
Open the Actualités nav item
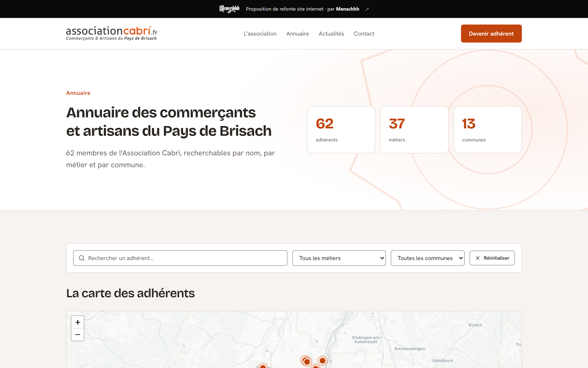331,34
